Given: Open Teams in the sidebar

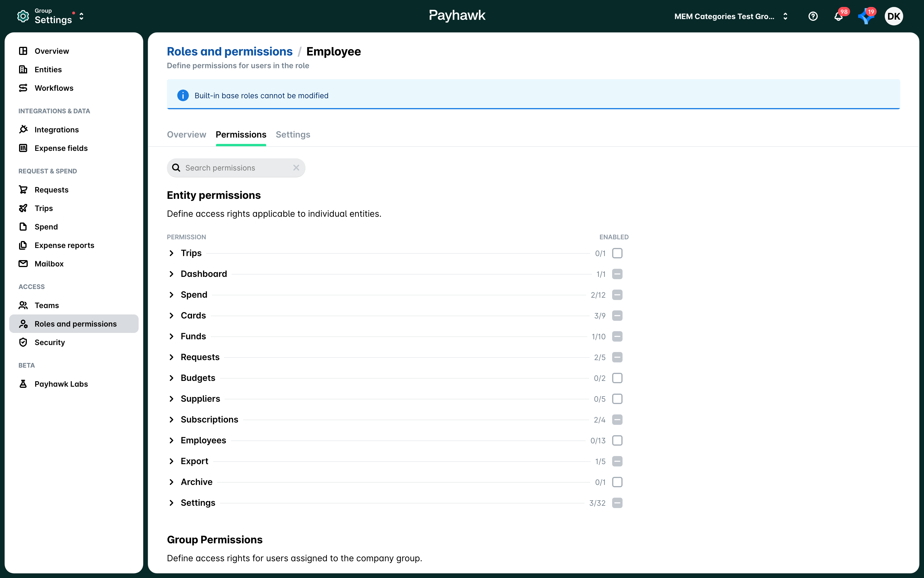Looking at the screenshot, I should point(74,305).
